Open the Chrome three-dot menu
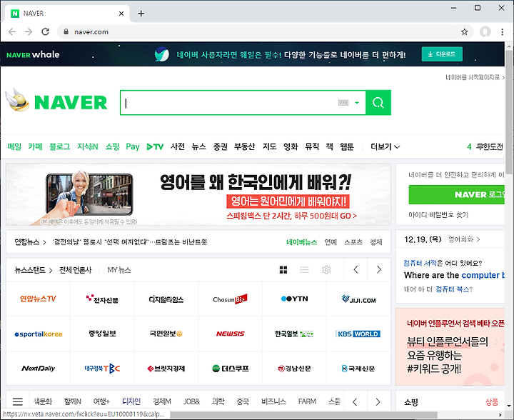514x420 pixels. (x=502, y=32)
